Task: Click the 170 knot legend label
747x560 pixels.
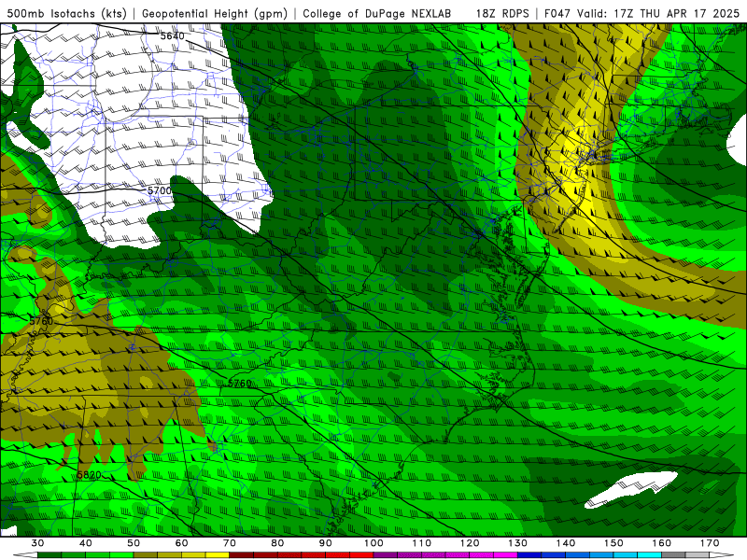Action: click(710, 543)
